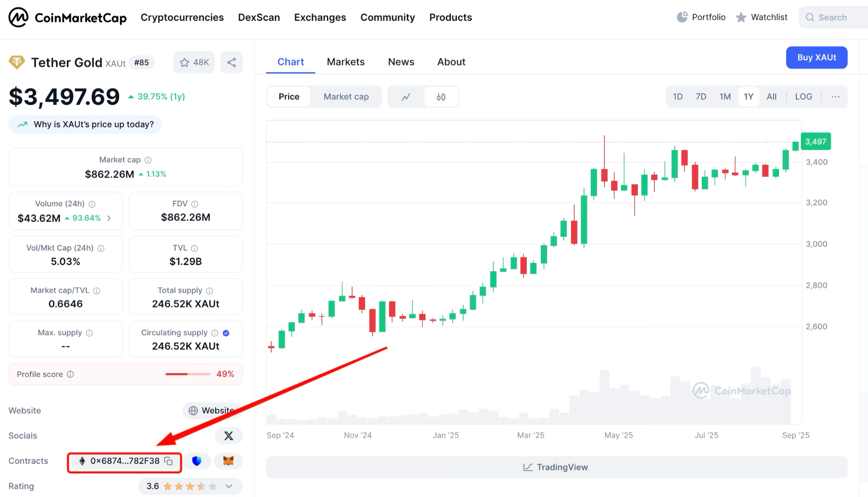
Task: Click the Buy XAUt button
Action: click(x=816, y=58)
